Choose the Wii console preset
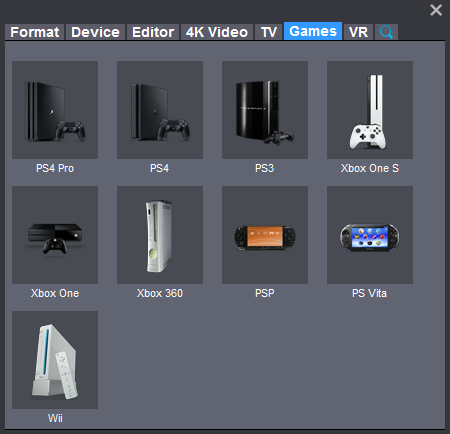The width and height of the screenshot is (450, 434). pyautogui.click(x=55, y=360)
